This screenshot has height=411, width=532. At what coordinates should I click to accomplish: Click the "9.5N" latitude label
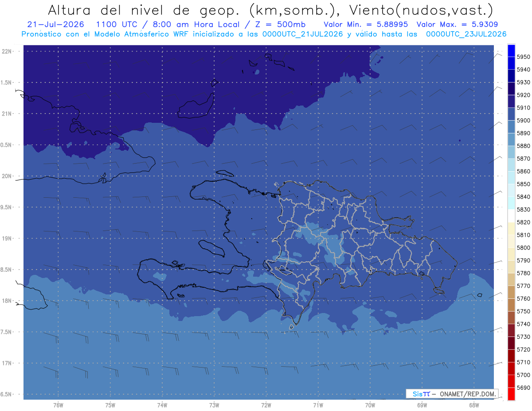tap(7, 207)
